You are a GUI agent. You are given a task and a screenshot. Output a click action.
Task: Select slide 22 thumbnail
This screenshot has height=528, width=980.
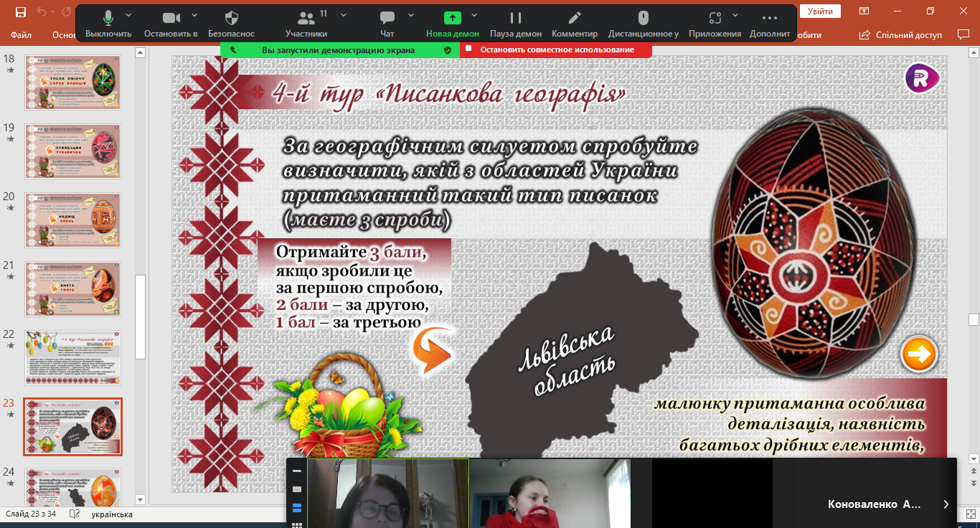pos(72,358)
